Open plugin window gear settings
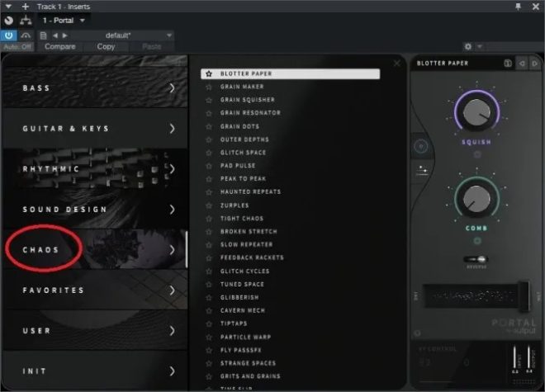The width and height of the screenshot is (545, 392). [468, 46]
